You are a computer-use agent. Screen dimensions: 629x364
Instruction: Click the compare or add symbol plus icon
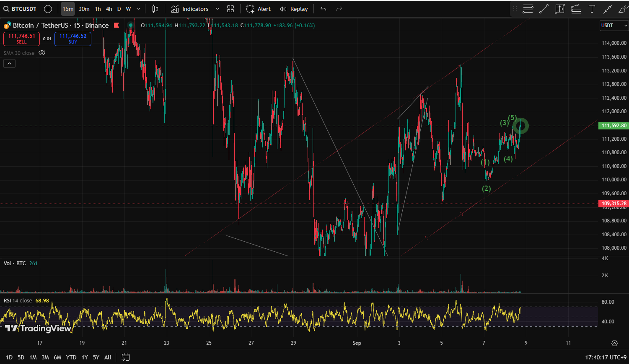(48, 9)
